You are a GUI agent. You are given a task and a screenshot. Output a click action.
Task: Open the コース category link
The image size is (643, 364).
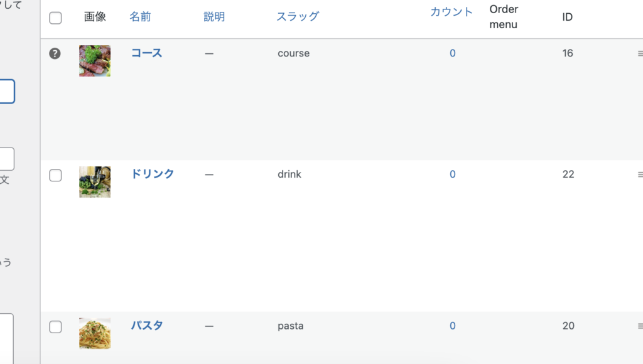146,53
